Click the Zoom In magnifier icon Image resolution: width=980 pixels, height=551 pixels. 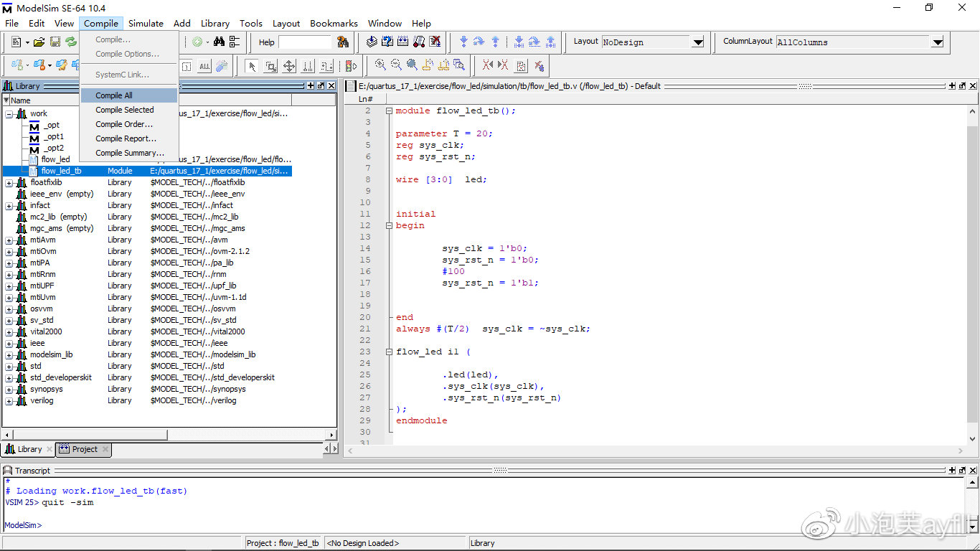380,65
